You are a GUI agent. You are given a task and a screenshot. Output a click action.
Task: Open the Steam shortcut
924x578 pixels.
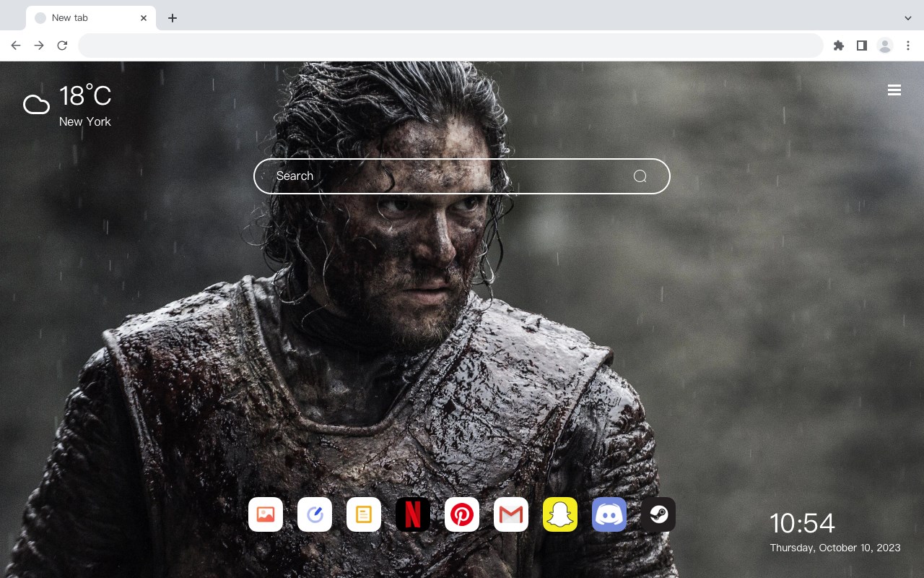coord(658,514)
